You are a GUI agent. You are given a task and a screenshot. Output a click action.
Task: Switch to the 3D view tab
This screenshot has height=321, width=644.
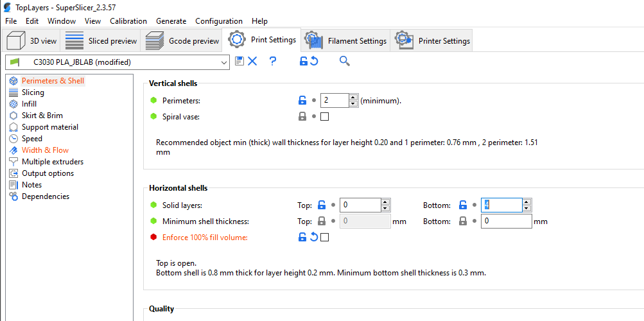click(x=31, y=40)
